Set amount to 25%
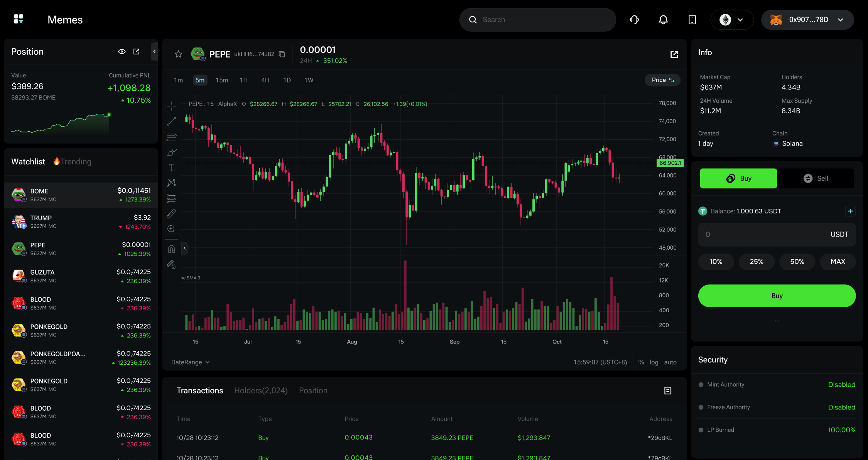This screenshot has width=868, height=460. [x=757, y=262]
